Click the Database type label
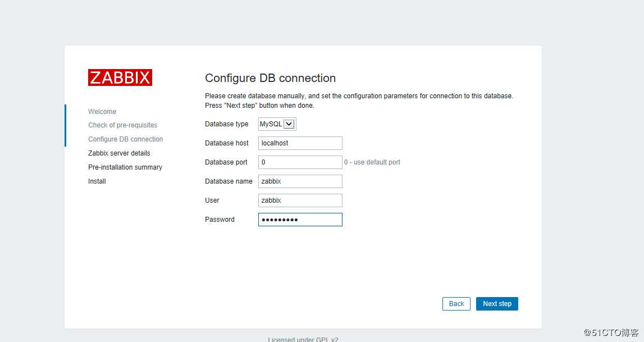Viewport: 644px width, 342px height. click(227, 124)
